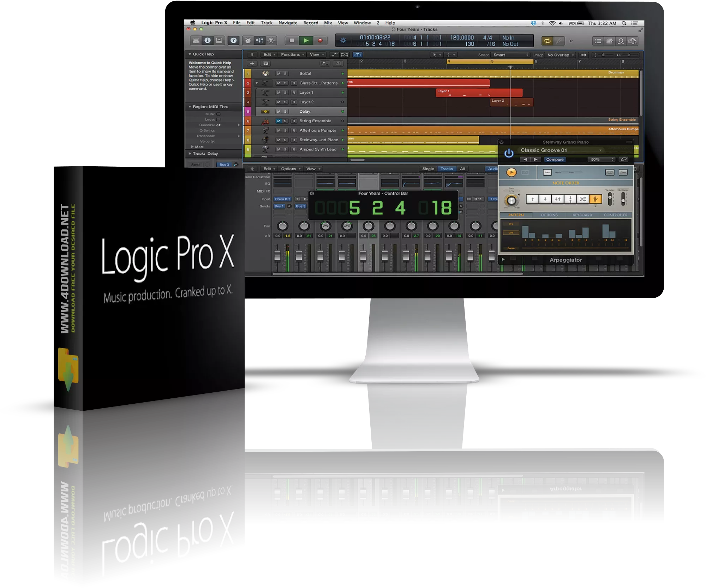Open the Classic Groove 01 preset menu
The height and width of the screenshot is (588, 706).
tap(561, 150)
